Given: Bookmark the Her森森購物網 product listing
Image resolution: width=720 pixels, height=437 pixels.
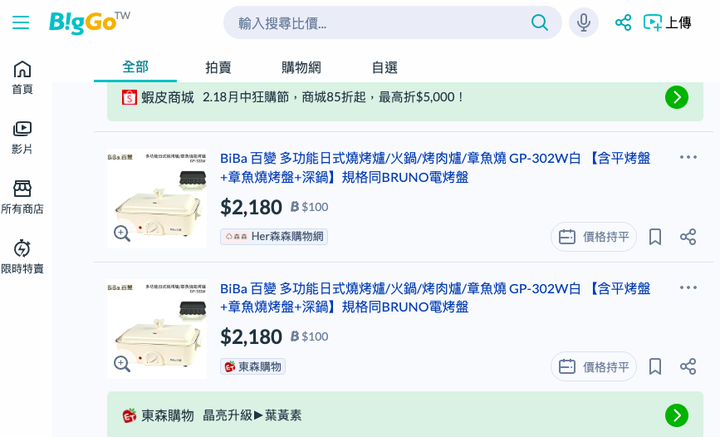Looking at the screenshot, I should 655,237.
